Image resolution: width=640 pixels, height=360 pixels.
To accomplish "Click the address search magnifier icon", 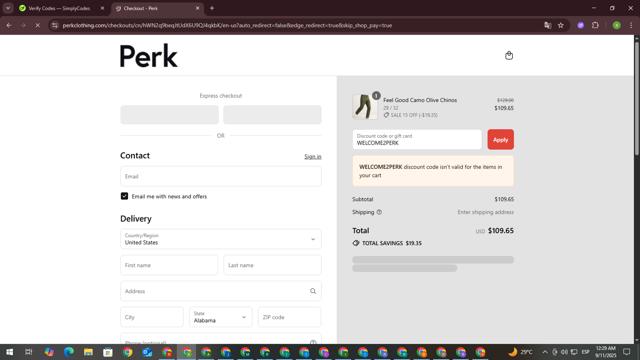I will pyautogui.click(x=313, y=291).
